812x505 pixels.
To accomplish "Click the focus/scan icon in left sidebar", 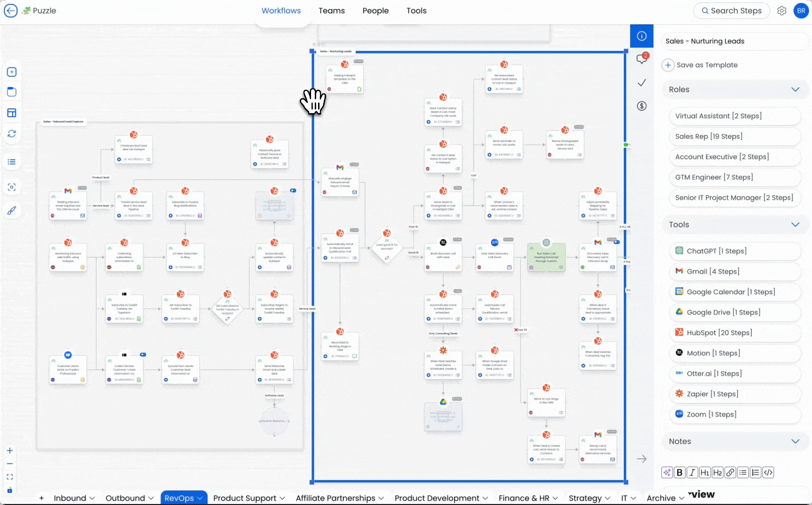I will point(12,187).
